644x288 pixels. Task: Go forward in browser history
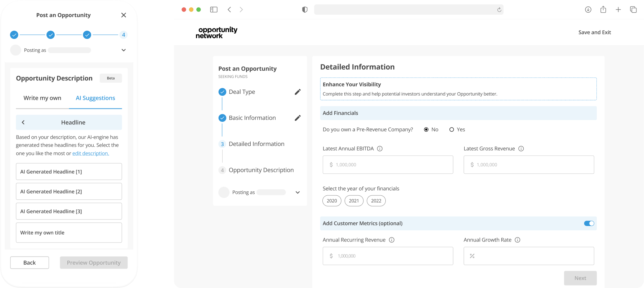pos(241,10)
